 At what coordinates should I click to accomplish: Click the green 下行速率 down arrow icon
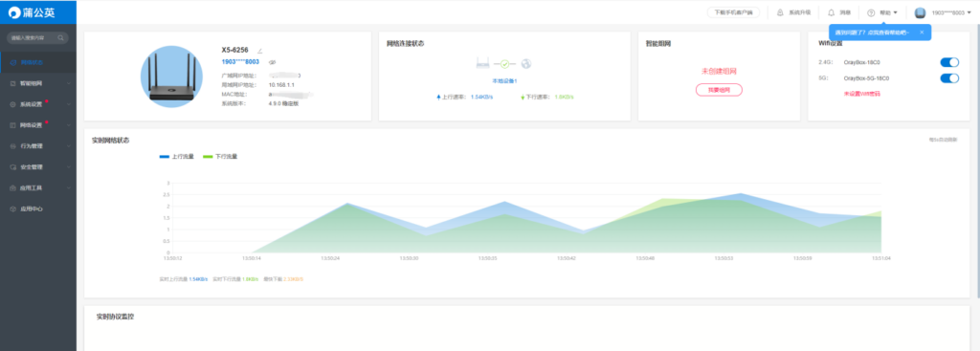click(522, 98)
